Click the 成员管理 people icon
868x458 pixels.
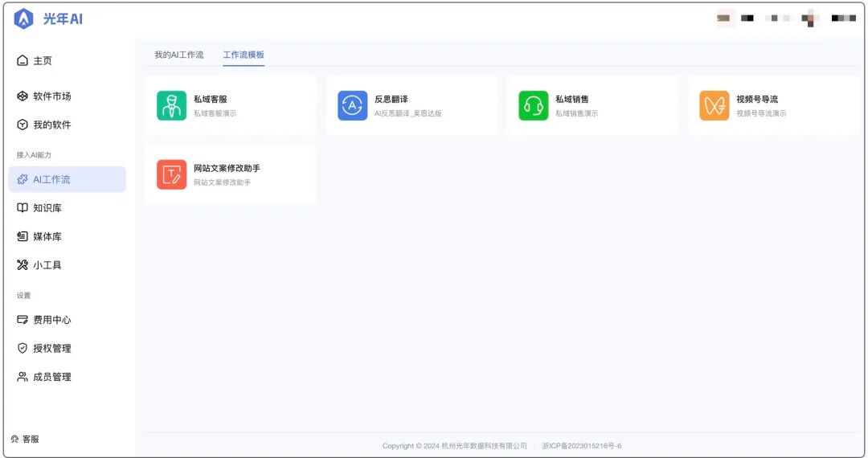[23, 377]
